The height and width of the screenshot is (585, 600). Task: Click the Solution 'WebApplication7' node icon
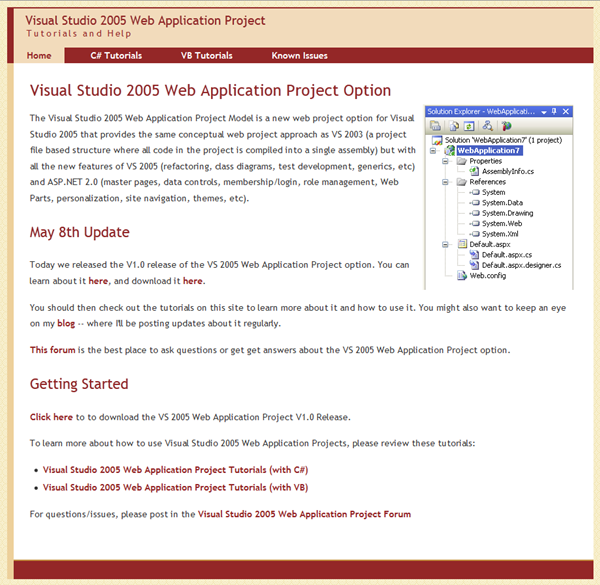pyautogui.click(x=437, y=140)
